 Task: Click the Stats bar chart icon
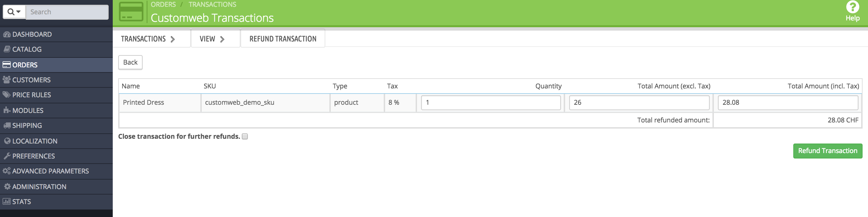coord(6,202)
